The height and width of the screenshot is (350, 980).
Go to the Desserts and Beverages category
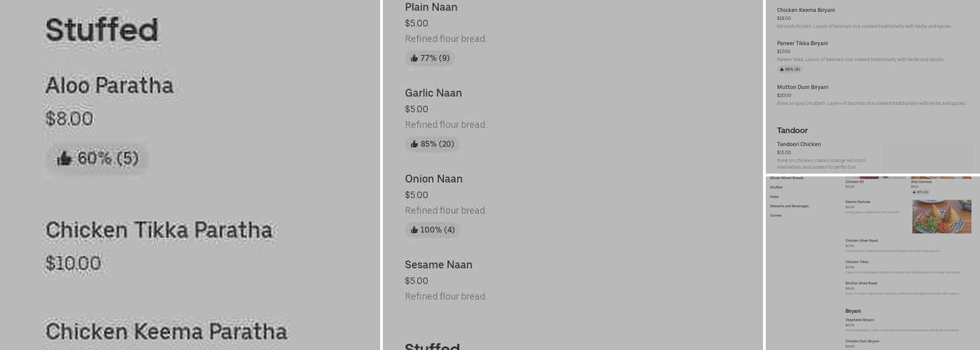click(789, 206)
